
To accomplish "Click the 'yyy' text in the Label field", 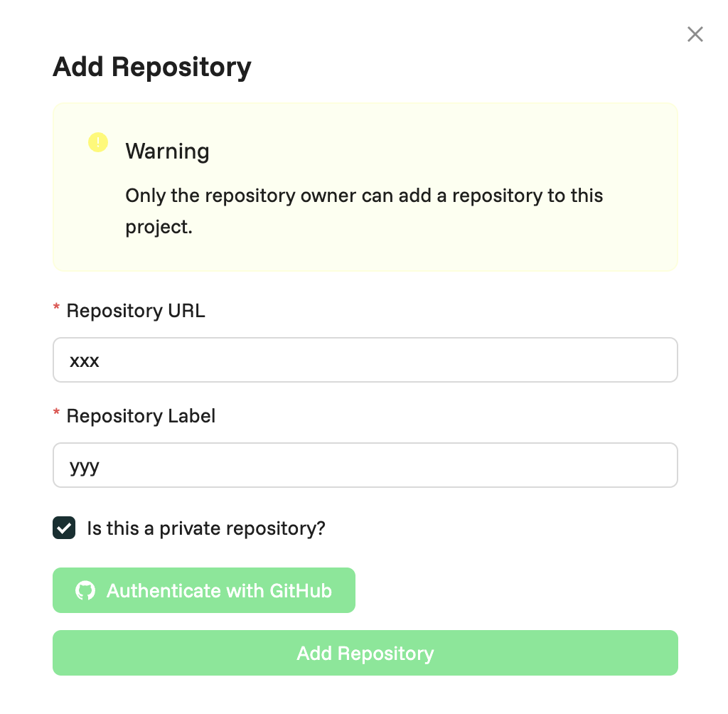I will click(85, 467).
